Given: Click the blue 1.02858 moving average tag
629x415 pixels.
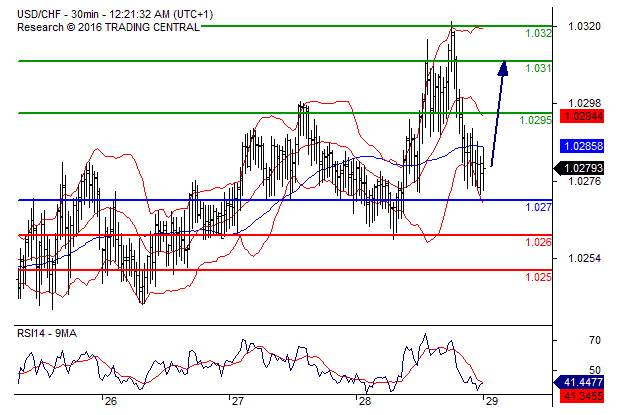Looking at the screenshot, I should point(582,146).
